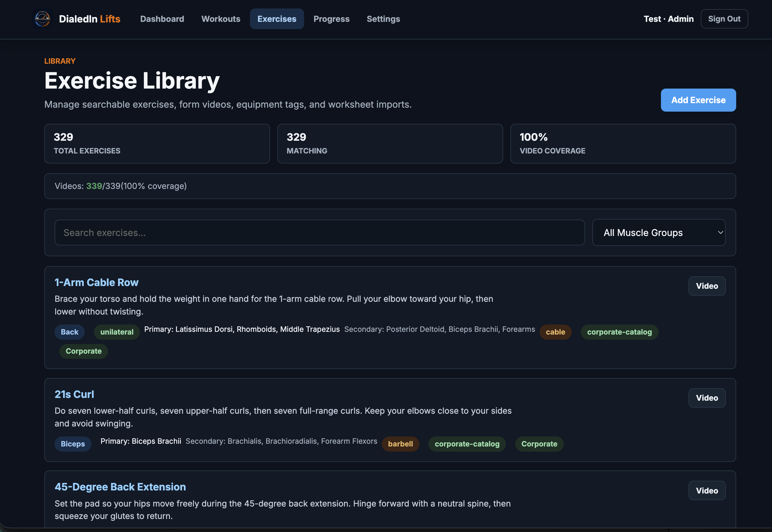Focus the Search exercises field
Viewport: 772px width, 532px height.
(320, 233)
